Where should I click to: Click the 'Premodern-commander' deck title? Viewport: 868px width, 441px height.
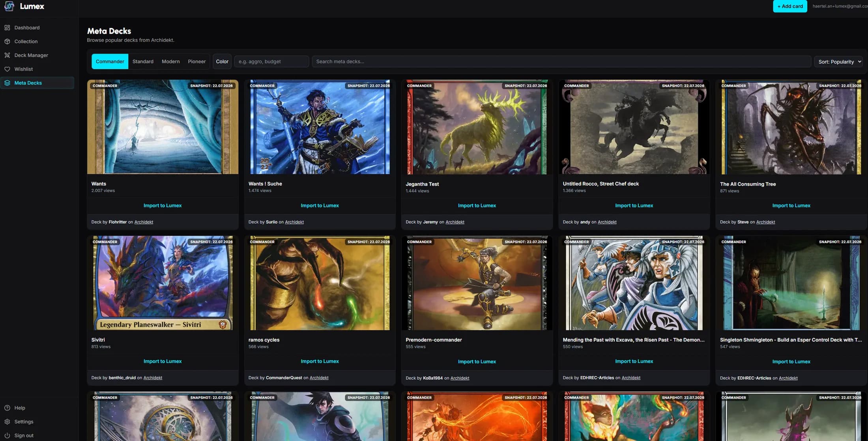point(434,340)
